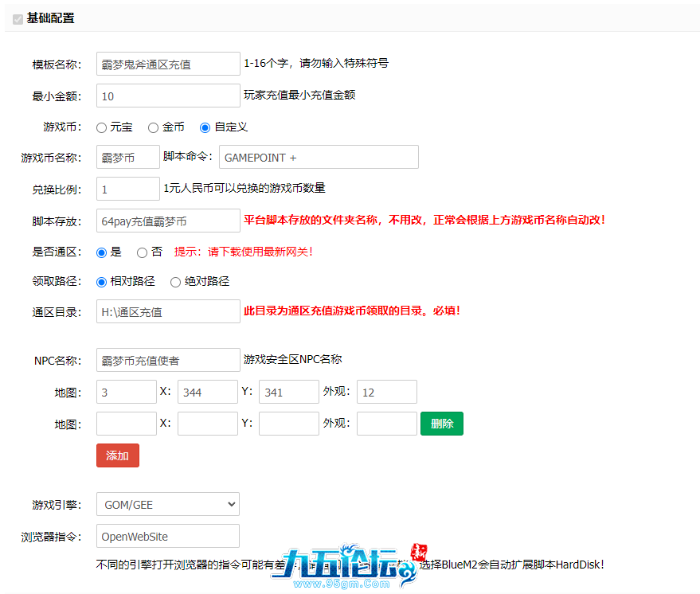
Task: Click the 通区目录 path field
Action: coord(167,311)
